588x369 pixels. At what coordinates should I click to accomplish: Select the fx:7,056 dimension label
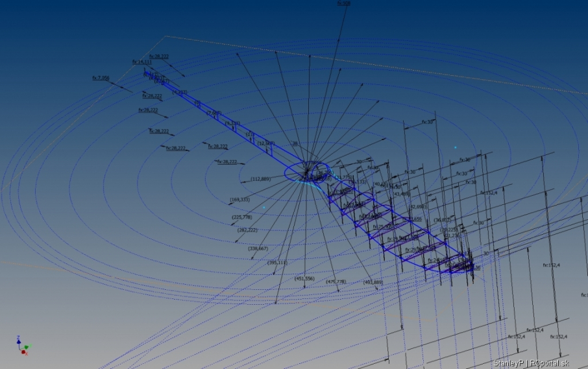tap(101, 78)
